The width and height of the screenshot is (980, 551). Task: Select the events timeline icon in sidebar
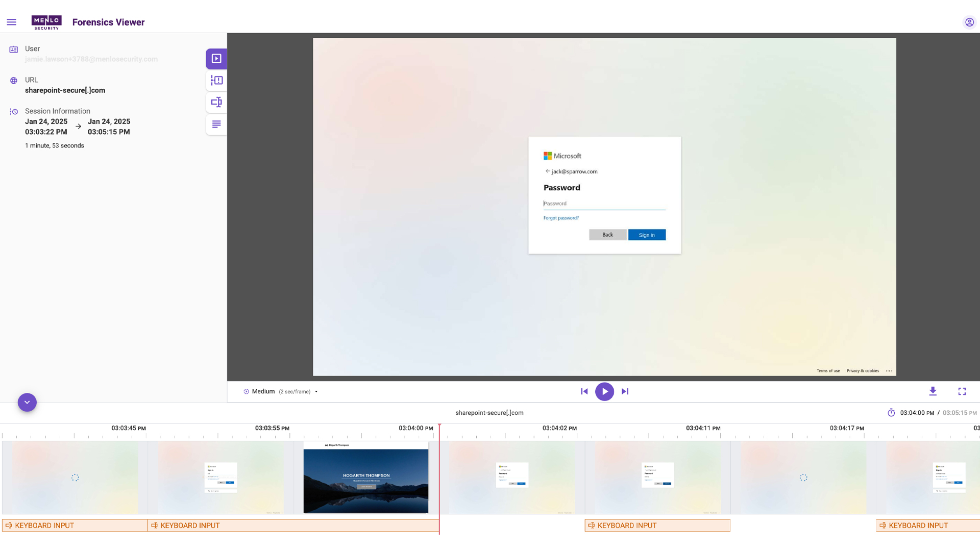[216, 80]
